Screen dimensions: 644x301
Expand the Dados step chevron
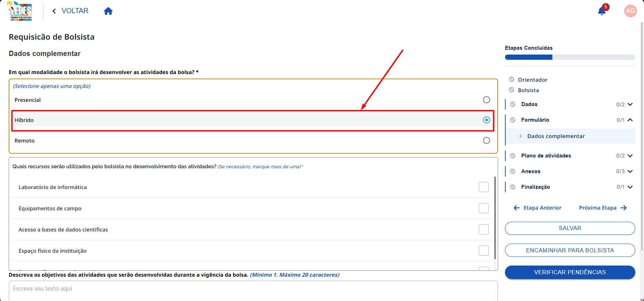[630, 104]
